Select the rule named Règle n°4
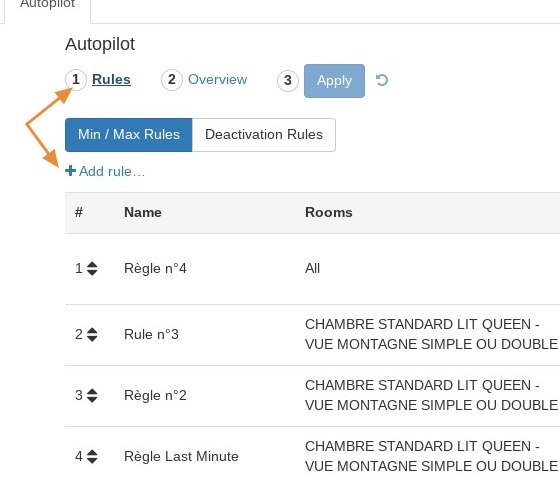The height and width of the screenshot is (480, 560). (x=155, y=269)
